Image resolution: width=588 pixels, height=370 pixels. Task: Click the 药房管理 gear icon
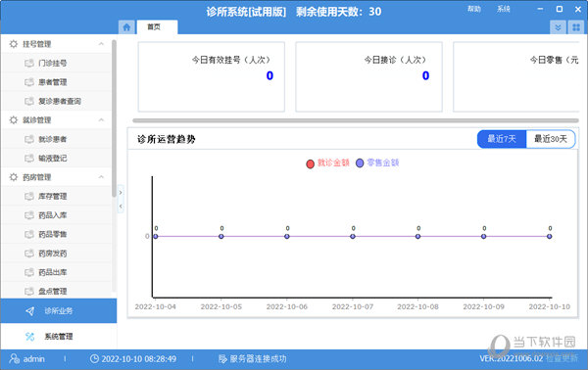coord(14,177)
